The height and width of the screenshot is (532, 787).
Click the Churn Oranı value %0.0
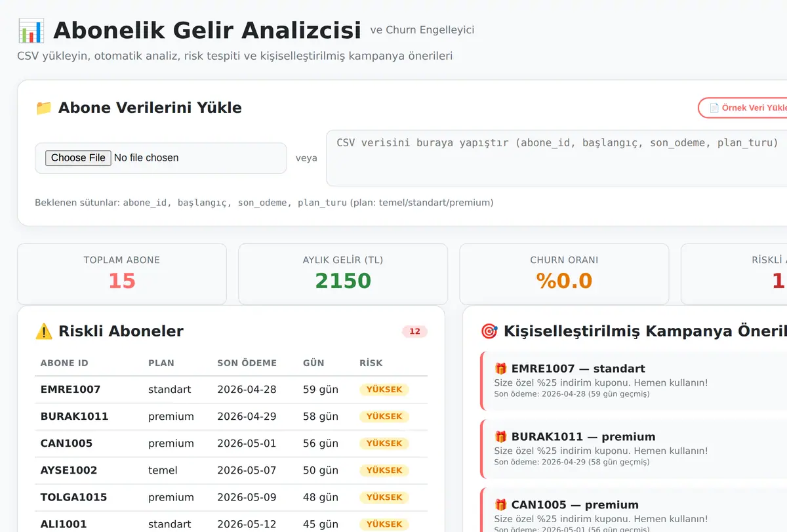[564, 281]
